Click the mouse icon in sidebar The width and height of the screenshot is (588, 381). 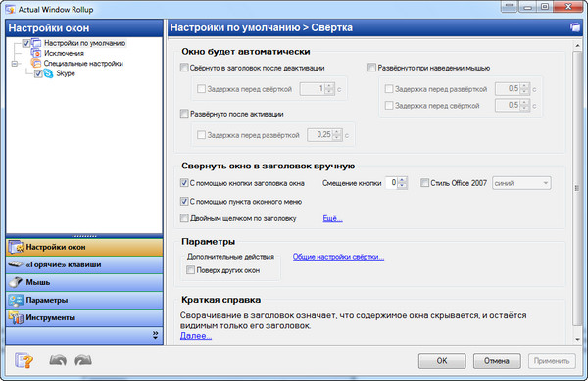(x=16, y=282)
